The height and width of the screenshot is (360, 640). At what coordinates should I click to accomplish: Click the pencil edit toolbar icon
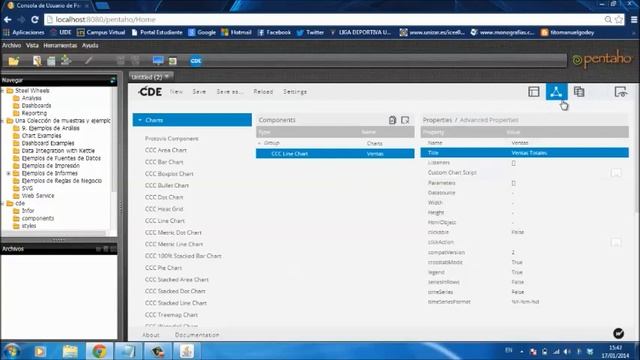pos(89,61)
